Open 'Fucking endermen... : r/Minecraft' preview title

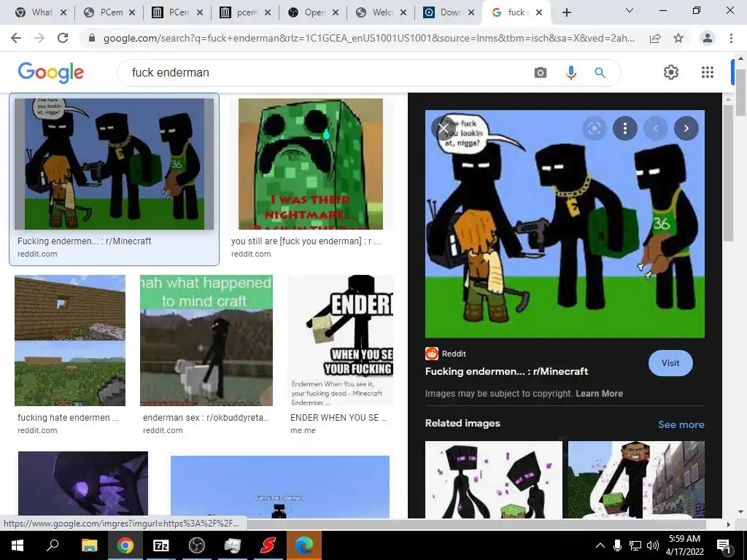click(506, 371)
